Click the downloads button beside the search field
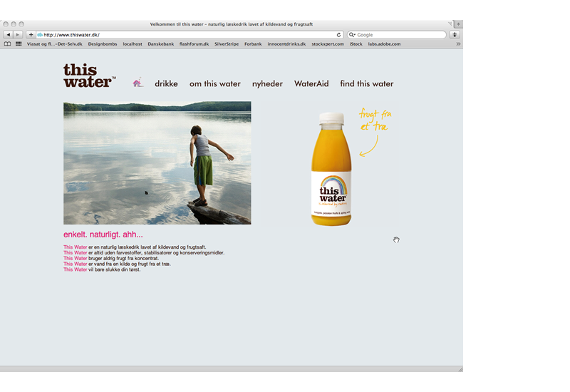The image size is (570, 392). click(455, 34)
